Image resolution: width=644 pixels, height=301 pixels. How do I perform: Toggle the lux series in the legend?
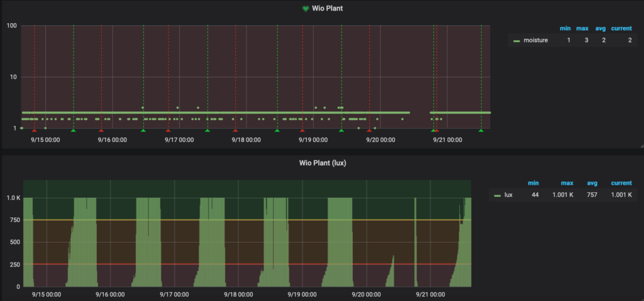pos(508,195)
